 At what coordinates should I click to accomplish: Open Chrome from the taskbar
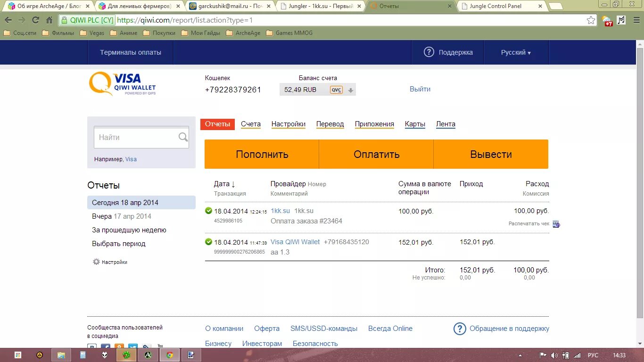169,355
